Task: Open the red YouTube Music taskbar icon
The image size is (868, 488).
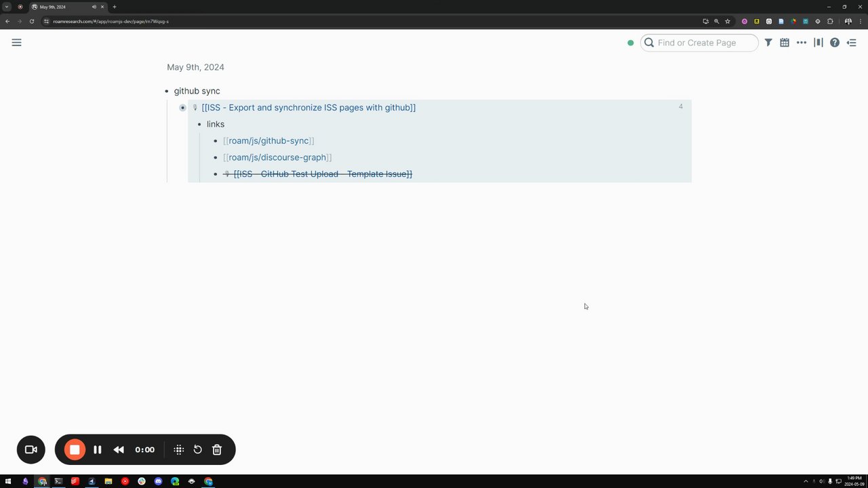Action: coord(125,481)
